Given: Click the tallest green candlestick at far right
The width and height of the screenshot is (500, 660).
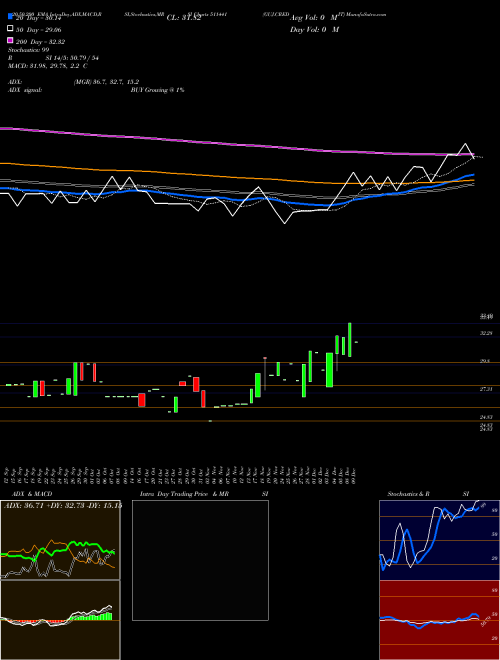Looking at the screenshot, I should point(350,340).
